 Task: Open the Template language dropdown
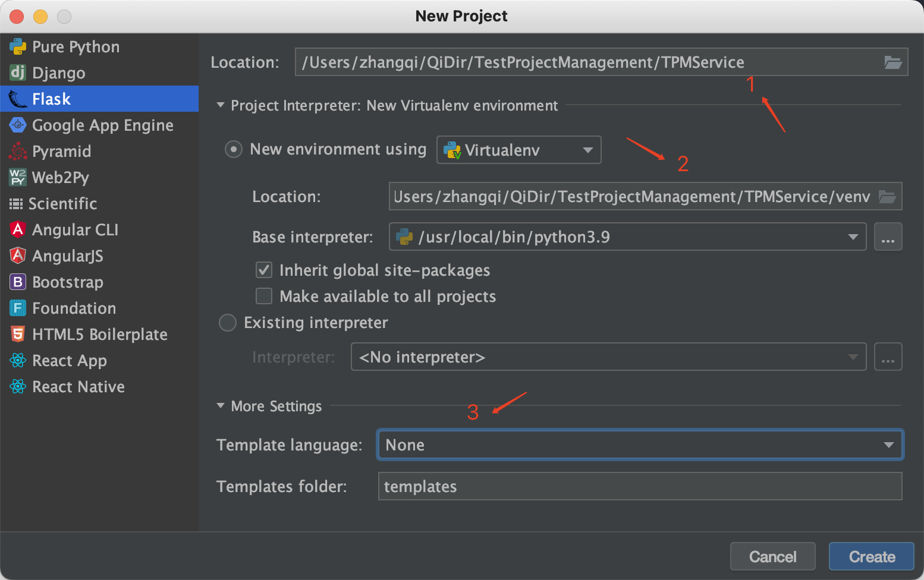pyautogui.click(x=640, y=445)
